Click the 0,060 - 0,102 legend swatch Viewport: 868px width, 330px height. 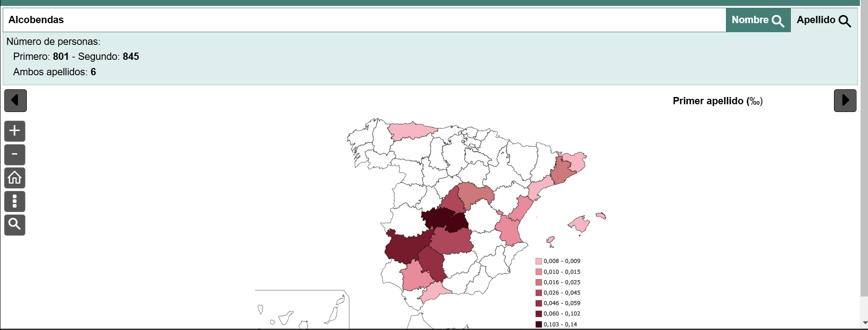(538, 314)
